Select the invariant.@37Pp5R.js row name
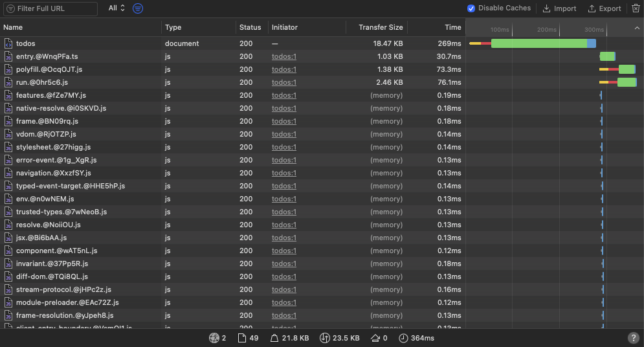This screenshot has height=347, width=644. [x=52, y=263]
